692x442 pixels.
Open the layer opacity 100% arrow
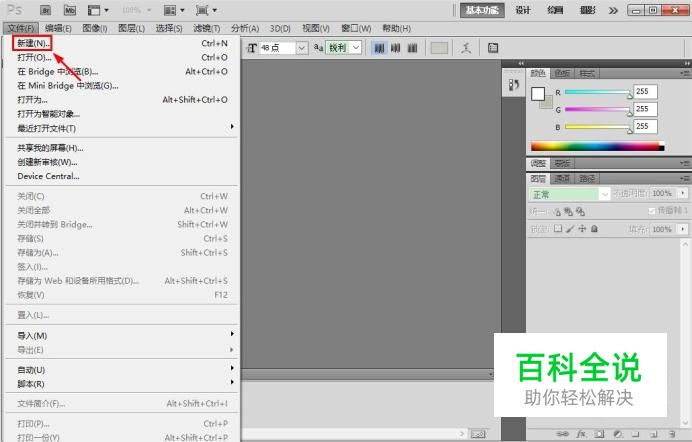pyautogui.click(x=683, y=193)
